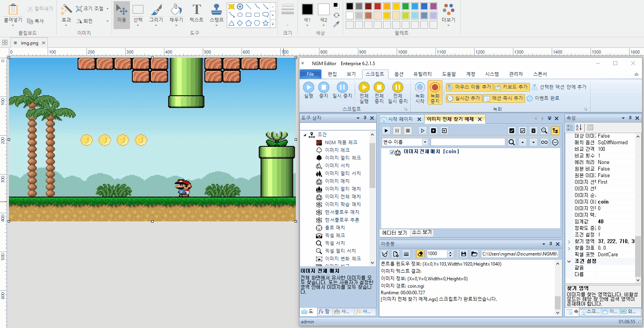Click 녹화 중지 record stop icon
The image size is (644, 328).
(x=435, y=93)
